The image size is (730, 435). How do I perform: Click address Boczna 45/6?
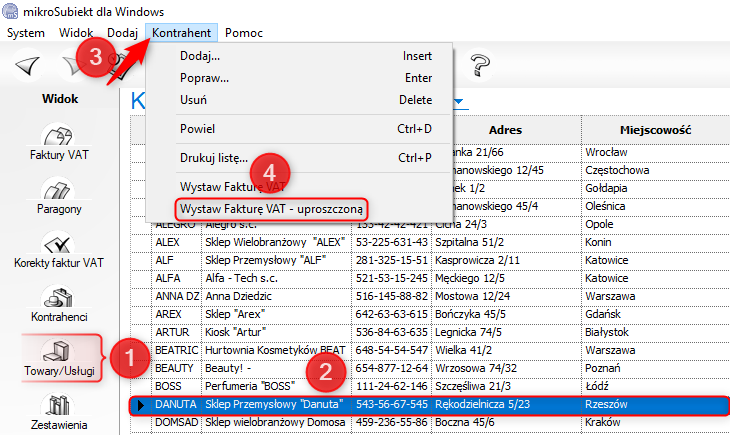tap(506, 422)
